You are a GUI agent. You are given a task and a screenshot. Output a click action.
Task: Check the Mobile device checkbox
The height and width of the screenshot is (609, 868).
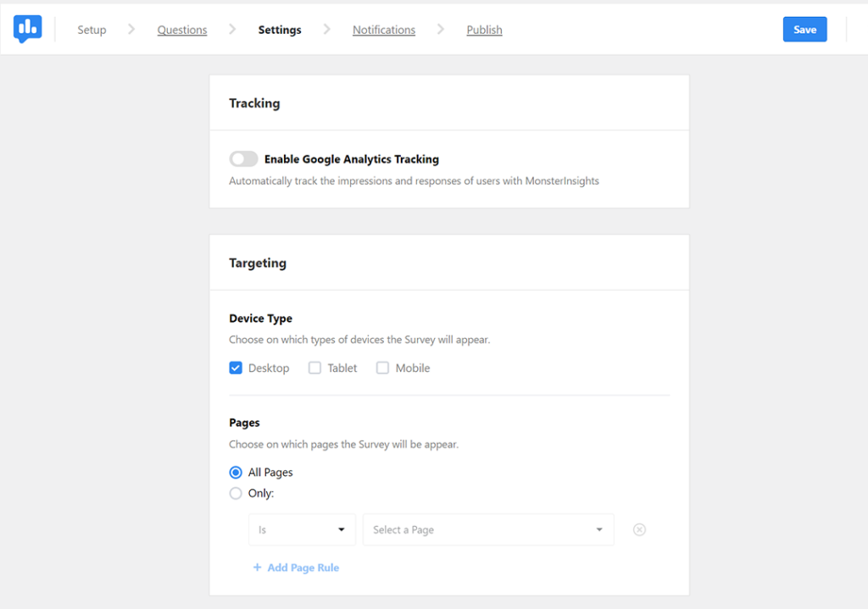pyautogui.click(x=382, y=368)
